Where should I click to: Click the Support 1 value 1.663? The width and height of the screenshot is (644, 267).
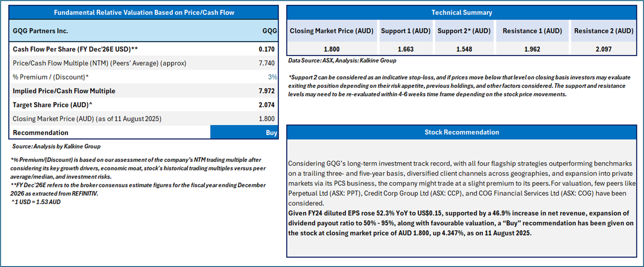tap(405, 49)
